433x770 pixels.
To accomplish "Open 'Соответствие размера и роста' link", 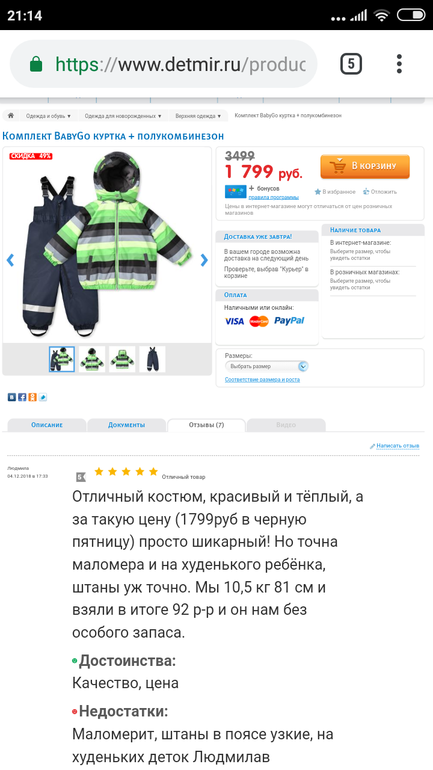I will 262,380.
